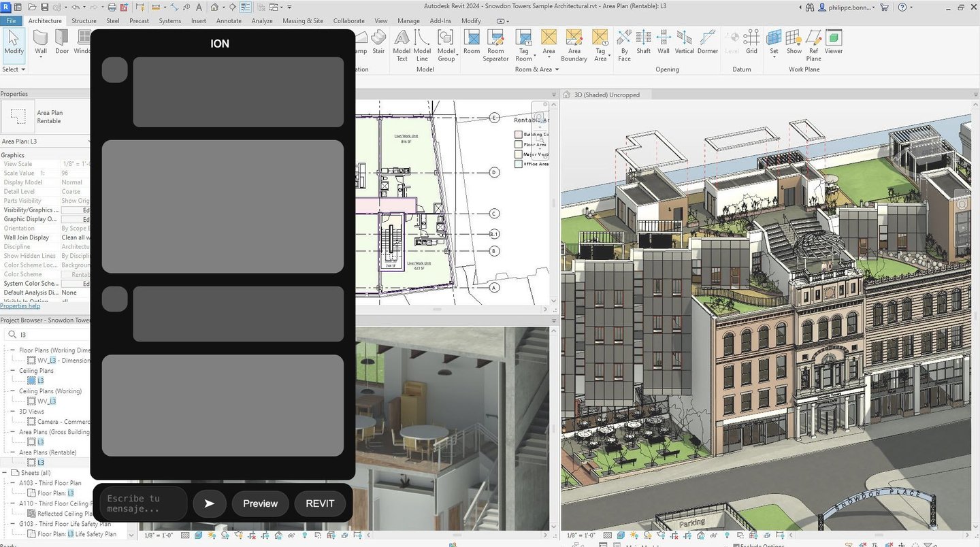Open the Default 3D View house icon

[214, 7]
